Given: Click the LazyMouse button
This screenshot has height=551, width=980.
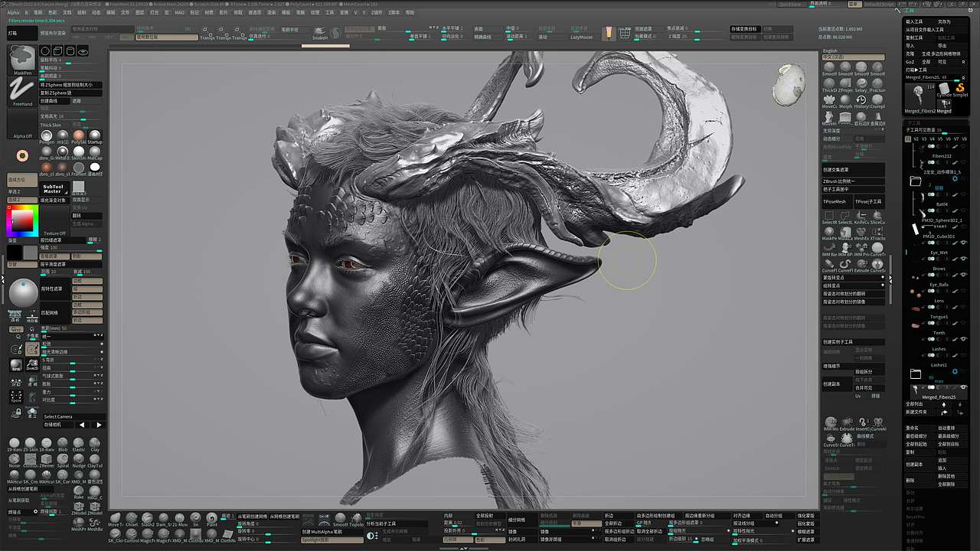Looking at the screenshot, I should [582, 37].
